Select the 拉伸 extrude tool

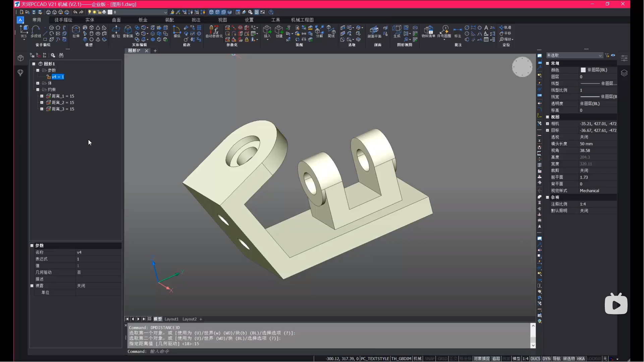(x=76, y=31)
